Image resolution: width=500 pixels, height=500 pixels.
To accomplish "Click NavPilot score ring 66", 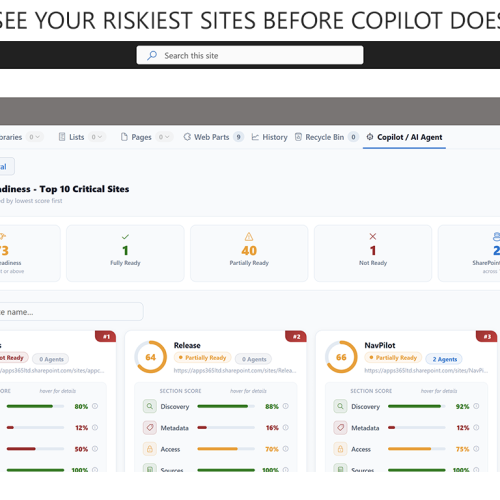I will 341,357.
